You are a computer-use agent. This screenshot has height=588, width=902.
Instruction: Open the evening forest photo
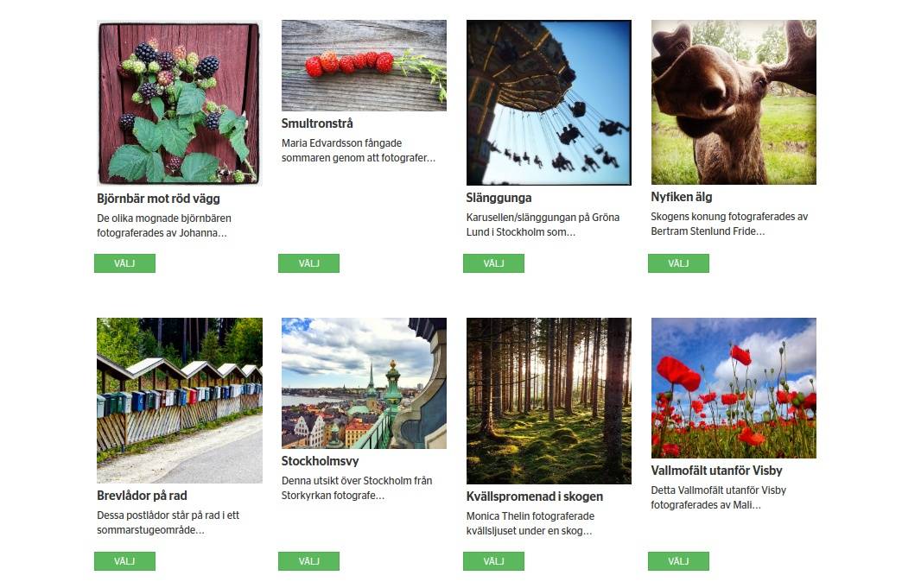(549, 401)
